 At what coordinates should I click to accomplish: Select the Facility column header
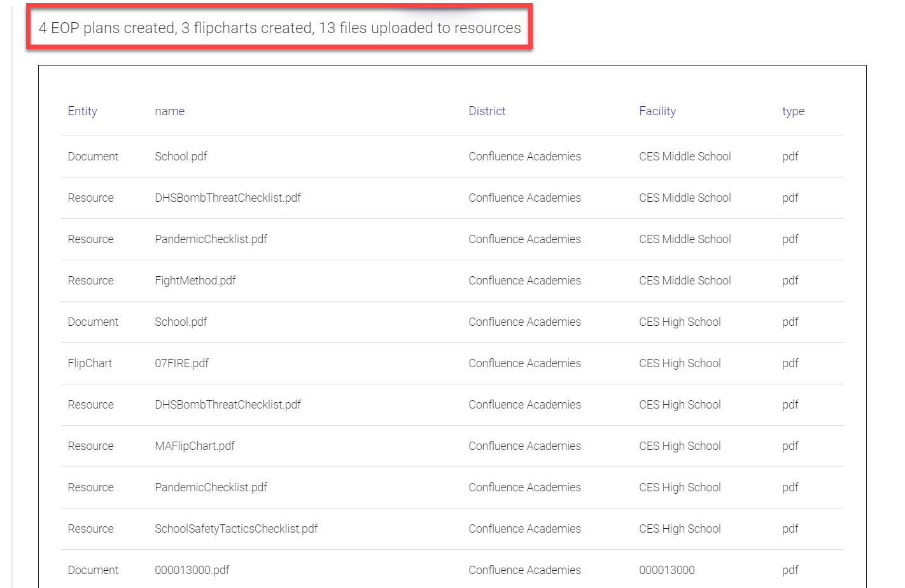pos(657,111)
